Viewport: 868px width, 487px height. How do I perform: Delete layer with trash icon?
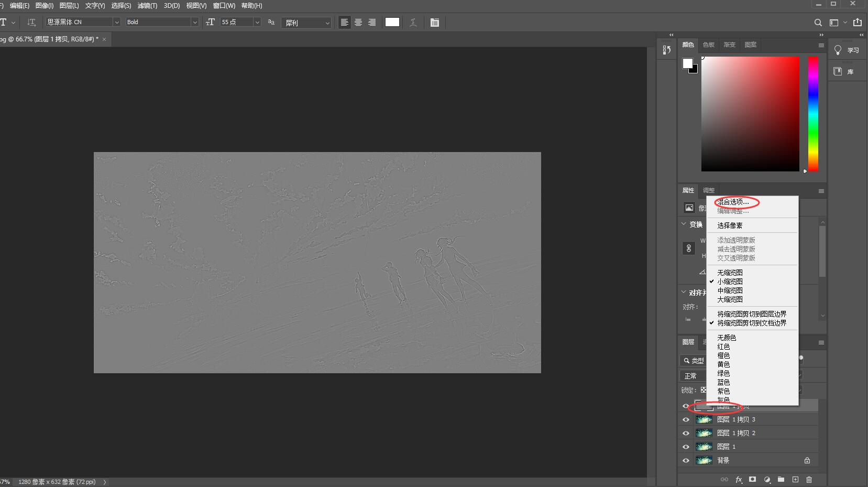pyautogui.click(x=809, y=479)
